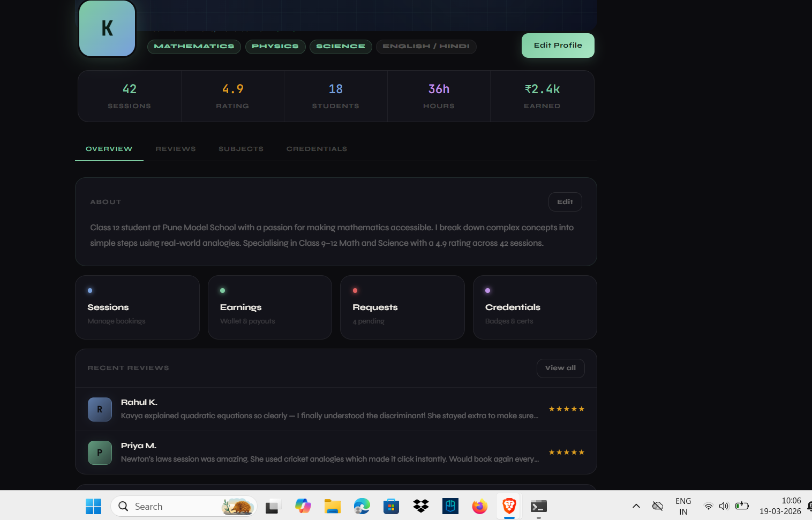Check the battery status icon
The height and width of the screenshot is (520, 812).
tap(742, 506)
